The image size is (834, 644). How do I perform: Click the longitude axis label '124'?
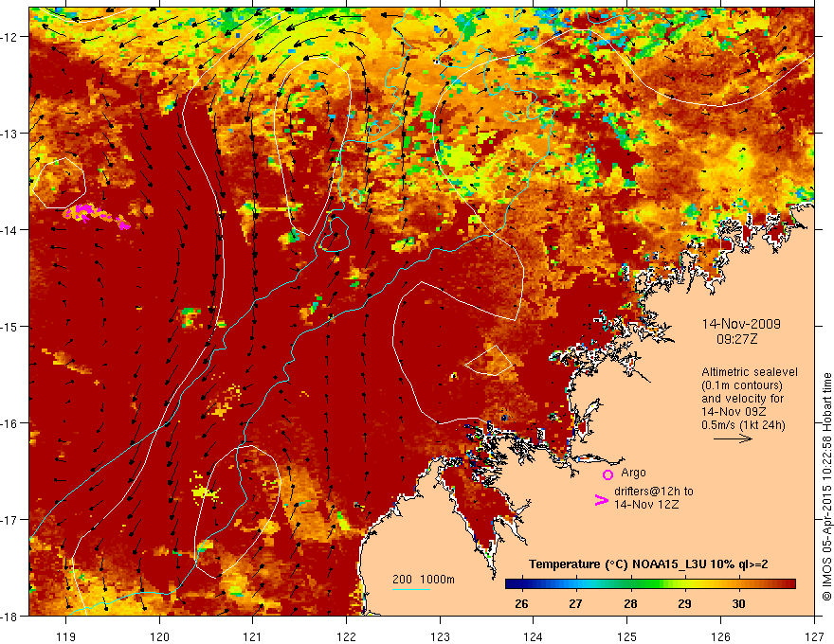(x=534, y=636)
